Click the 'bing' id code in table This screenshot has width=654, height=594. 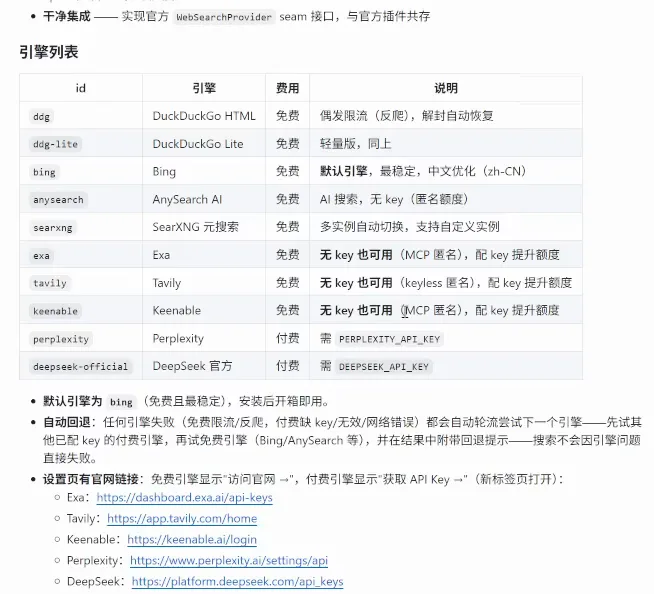pyautogui.click(x=44, y=172)
